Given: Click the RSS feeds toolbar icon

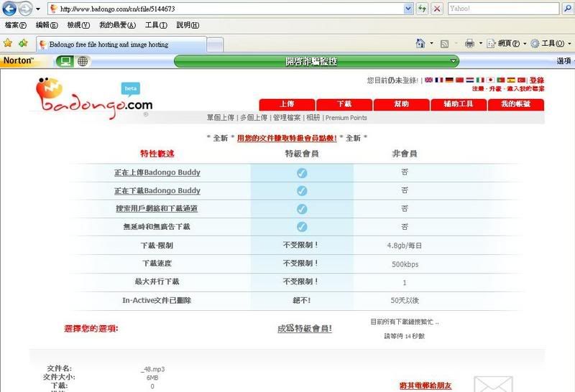Looking at the screenshot, I should [x=444, y=44].
